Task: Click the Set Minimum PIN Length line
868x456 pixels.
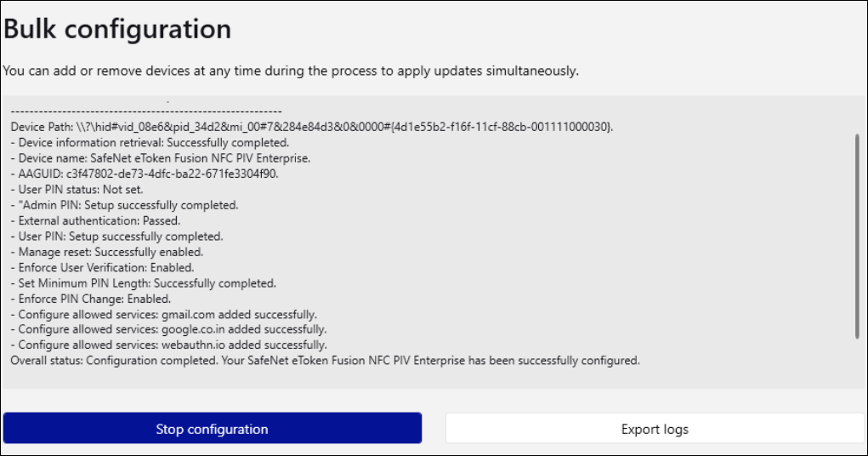Action: pyautogui.click(x=143, y=283)
